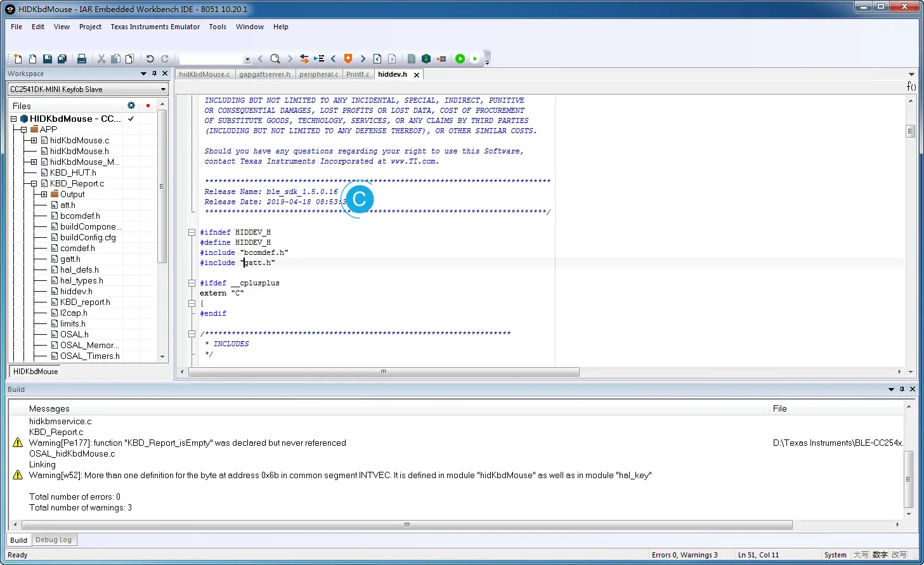The width and height of the screenshot is (924, 565).
Task: Undo the last edit
Action: [x=150, y=59]
